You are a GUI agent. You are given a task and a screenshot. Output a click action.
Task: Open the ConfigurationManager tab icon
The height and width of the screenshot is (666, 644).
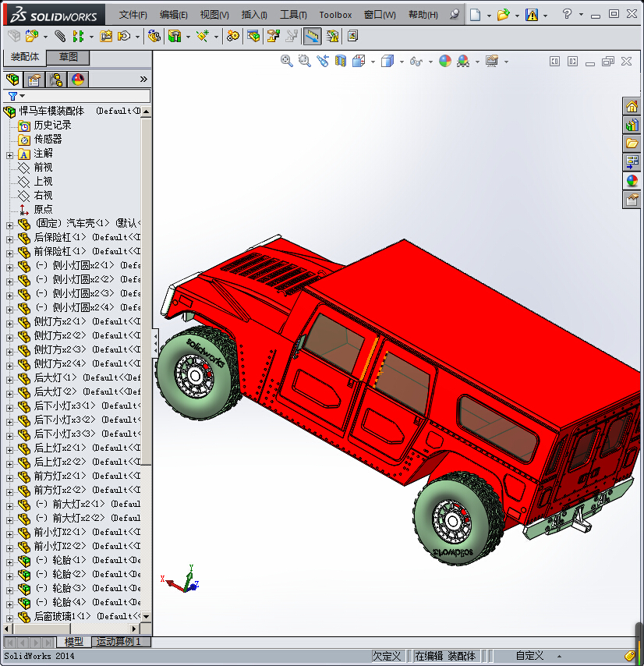(x=56, y=80)
